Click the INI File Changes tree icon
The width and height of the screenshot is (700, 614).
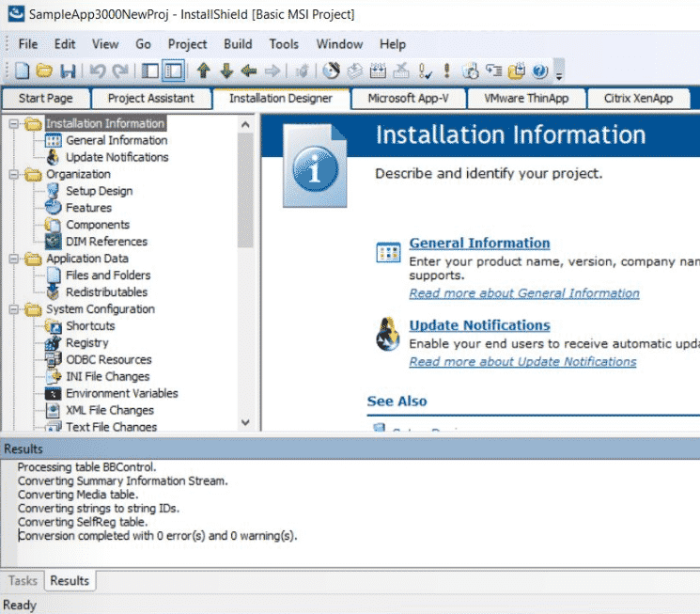(x=54, y=377)
